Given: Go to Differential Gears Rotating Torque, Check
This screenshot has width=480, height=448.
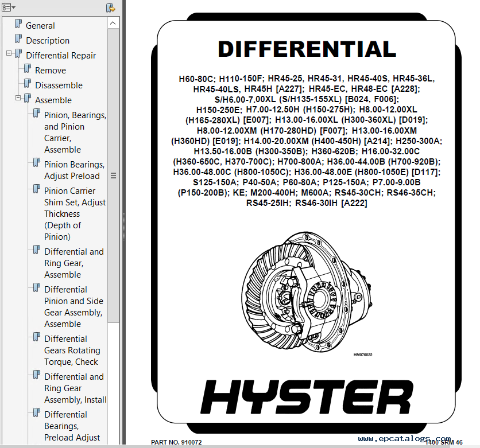Looking at the screenshot, I should coord(72,350).
